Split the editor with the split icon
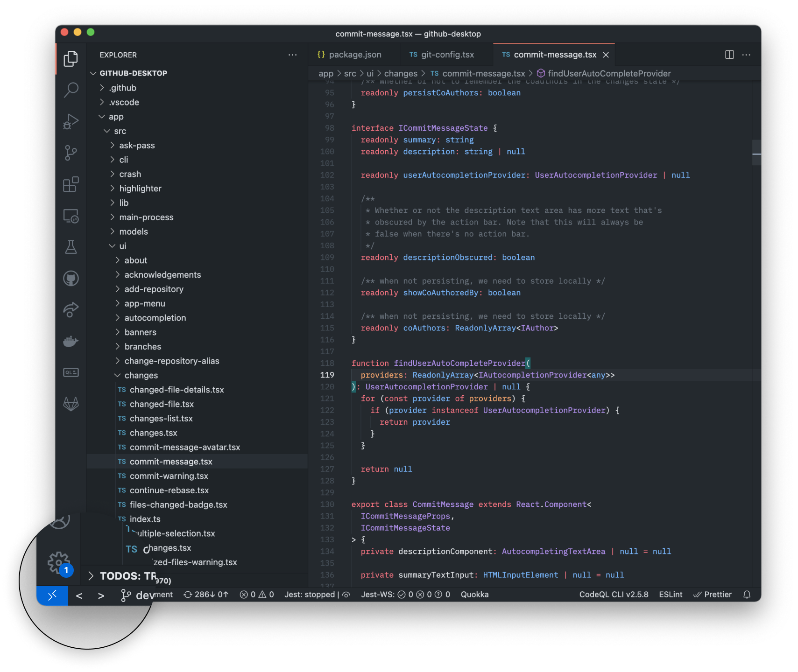This screenshot has height=672, width=798. pyautogui.click(x=729, y=55)
